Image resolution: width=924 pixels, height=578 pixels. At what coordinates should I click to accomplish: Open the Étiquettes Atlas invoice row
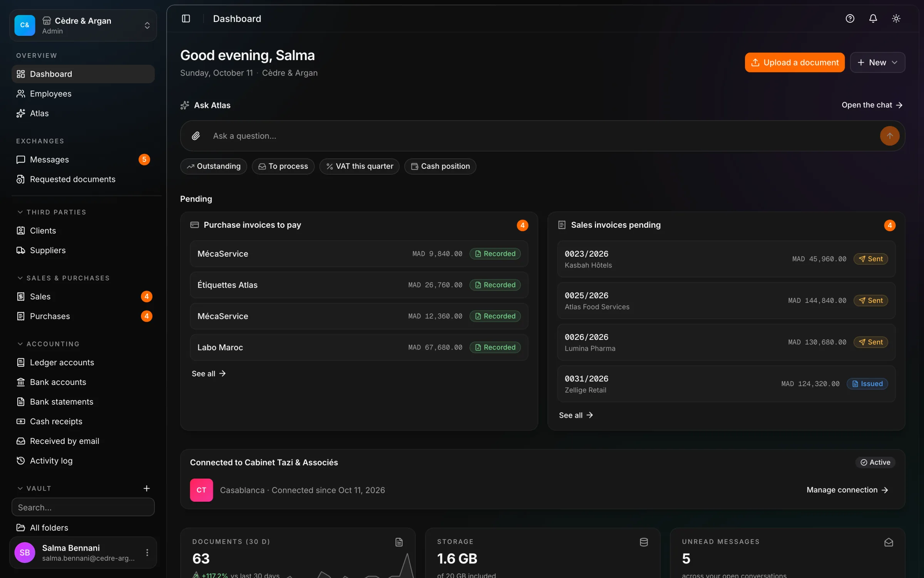point(359,285)
